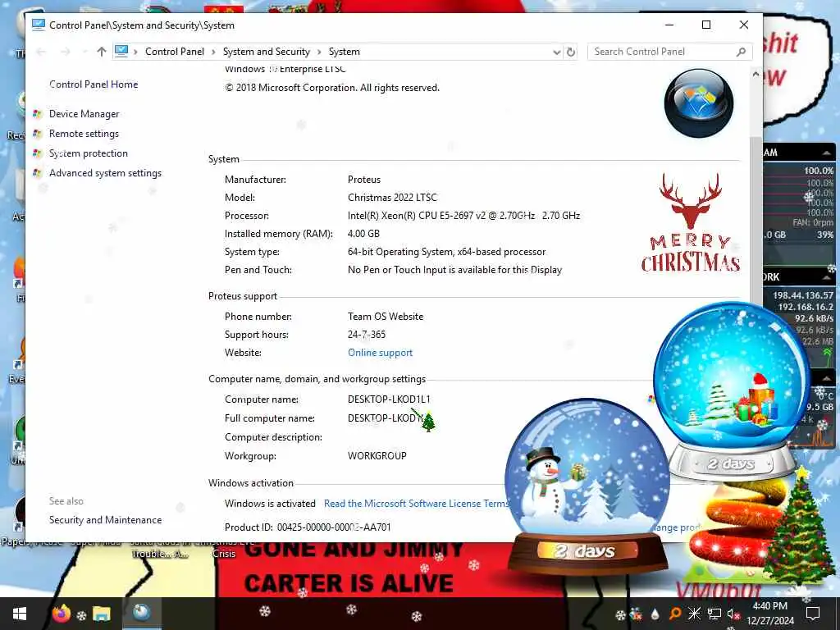
Task: Click the Back navigation arrow
Action: 41,52
